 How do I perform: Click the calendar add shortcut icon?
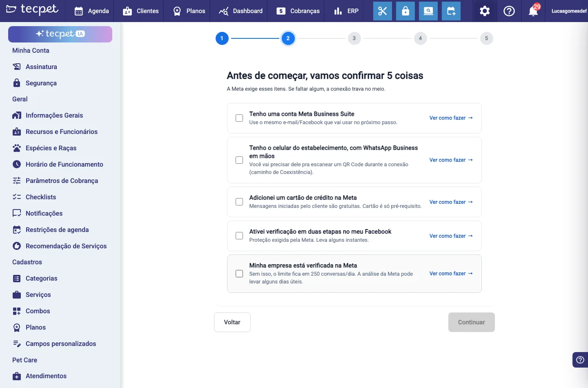tap(451, 11)
